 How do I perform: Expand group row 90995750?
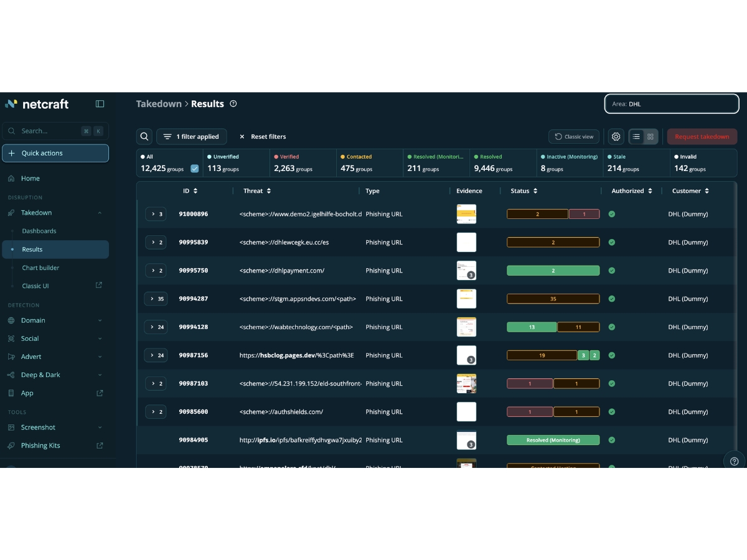pyautogui.click(x=156, y=271)
